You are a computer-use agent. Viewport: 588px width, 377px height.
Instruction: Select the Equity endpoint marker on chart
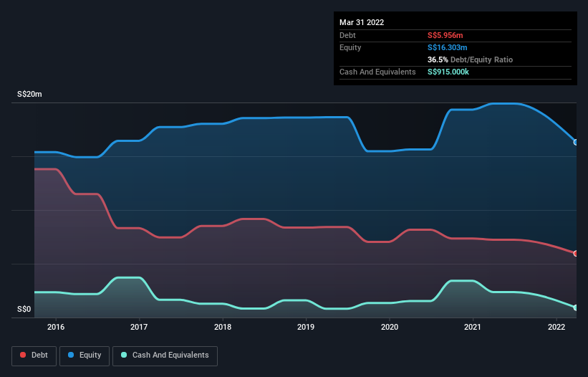point(576,142)
